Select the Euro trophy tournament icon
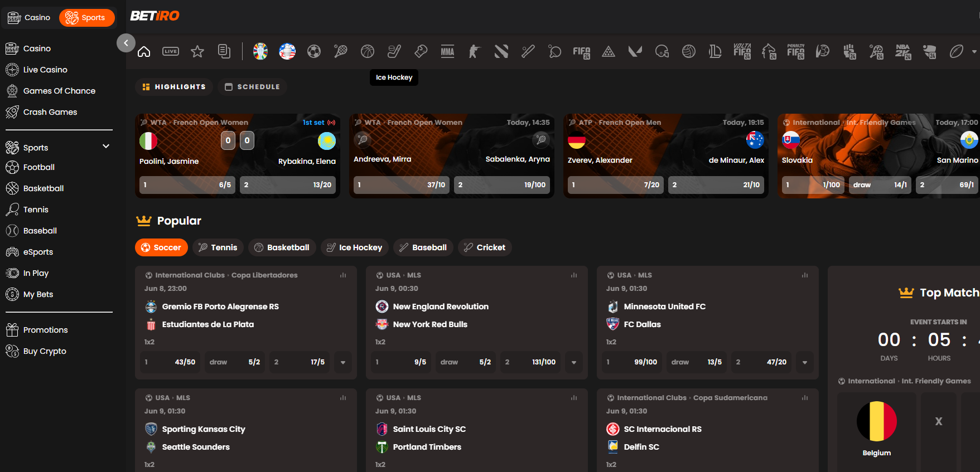 [260, 51]
